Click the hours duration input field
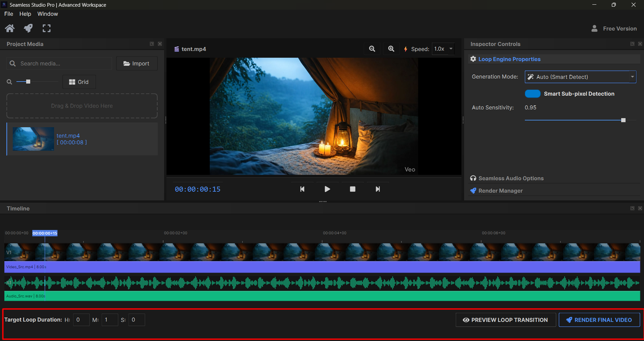The width and height of the screenshot is (644, 341). [x=81, y=320]
